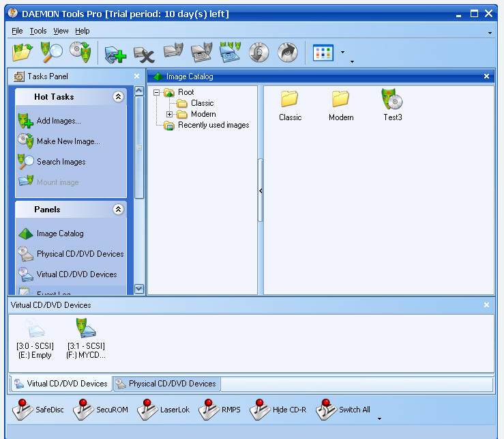Open the Search Images magnifier toolbar icon
Image resolution: width=504 pixels, height=439 pixels.
(51, 52)
